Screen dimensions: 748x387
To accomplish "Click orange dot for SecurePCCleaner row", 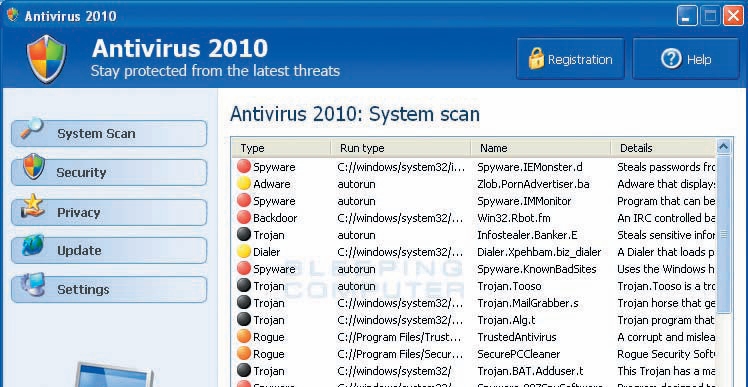I will click(x=244, y=354).
